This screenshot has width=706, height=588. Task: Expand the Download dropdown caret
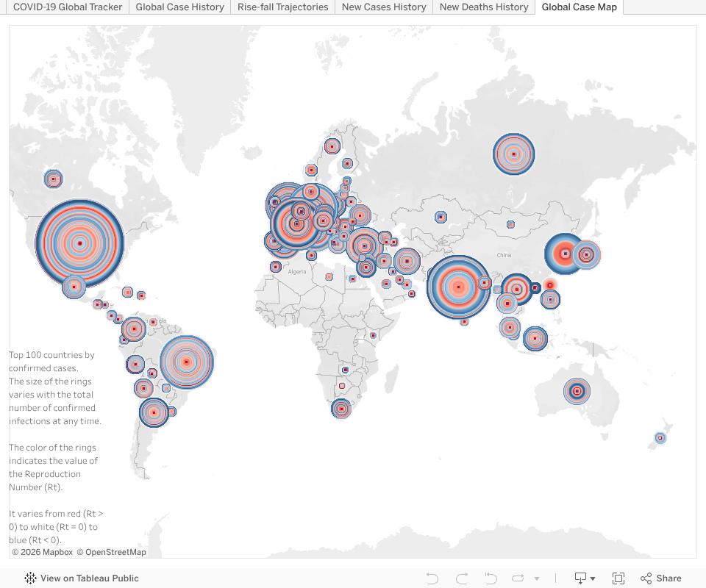[593, 579]
